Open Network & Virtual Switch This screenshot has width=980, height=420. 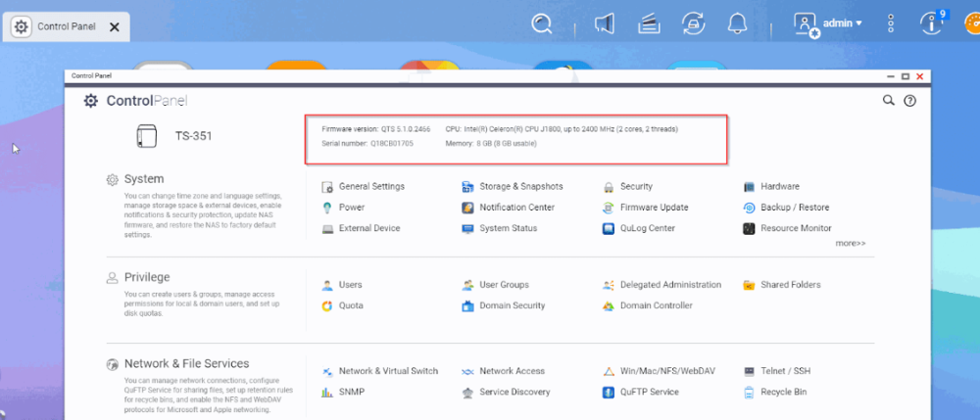(380, 371)
